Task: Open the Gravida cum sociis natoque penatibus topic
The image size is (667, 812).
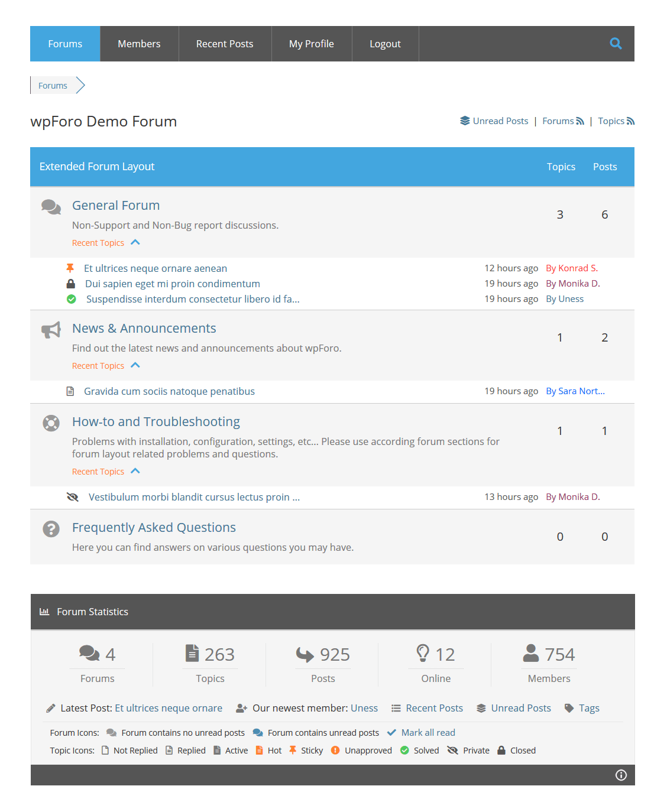Action: pos(169,391)
